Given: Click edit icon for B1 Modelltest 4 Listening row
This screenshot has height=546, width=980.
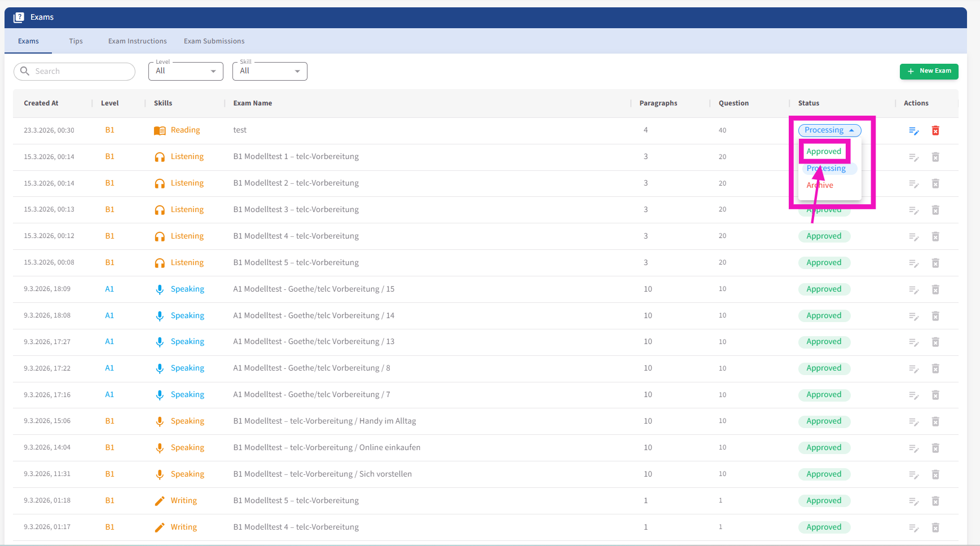Looking at the screenshot, I should (913, 237).
